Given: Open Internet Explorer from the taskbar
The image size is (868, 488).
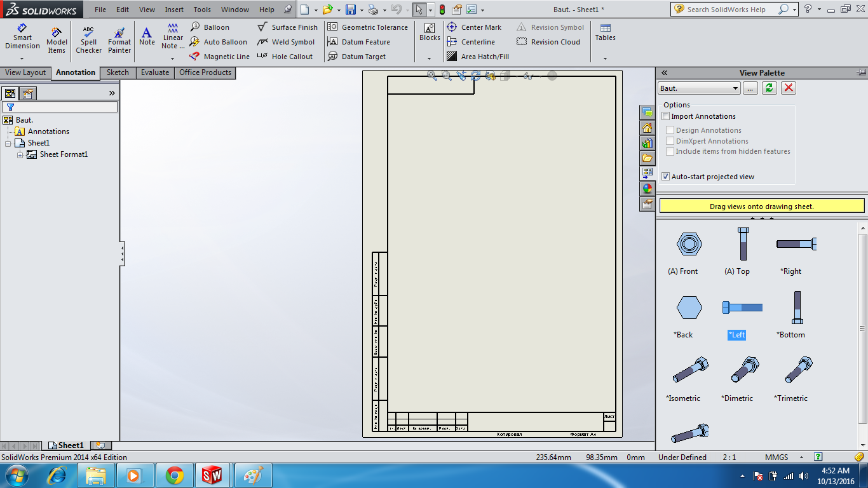Looking at the screenshot, I should pos(57,475).
